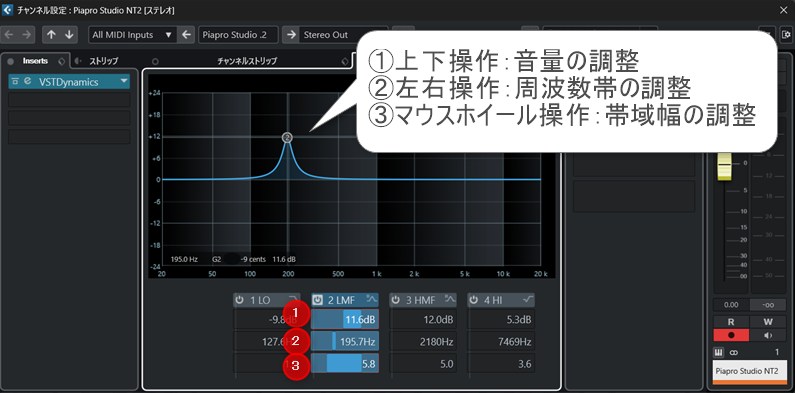Click the input routing arrow icon
The width and height of the screenshot is (795, 393).
186,34
